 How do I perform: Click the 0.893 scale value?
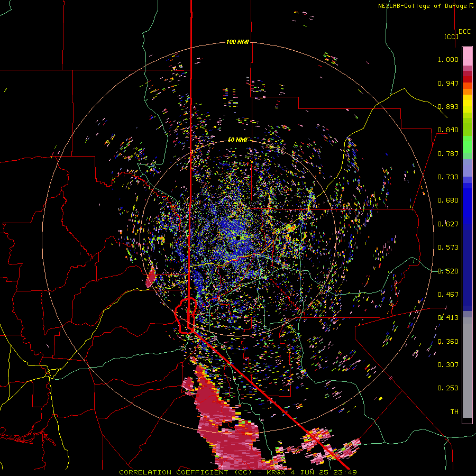(x=448, y=106)
